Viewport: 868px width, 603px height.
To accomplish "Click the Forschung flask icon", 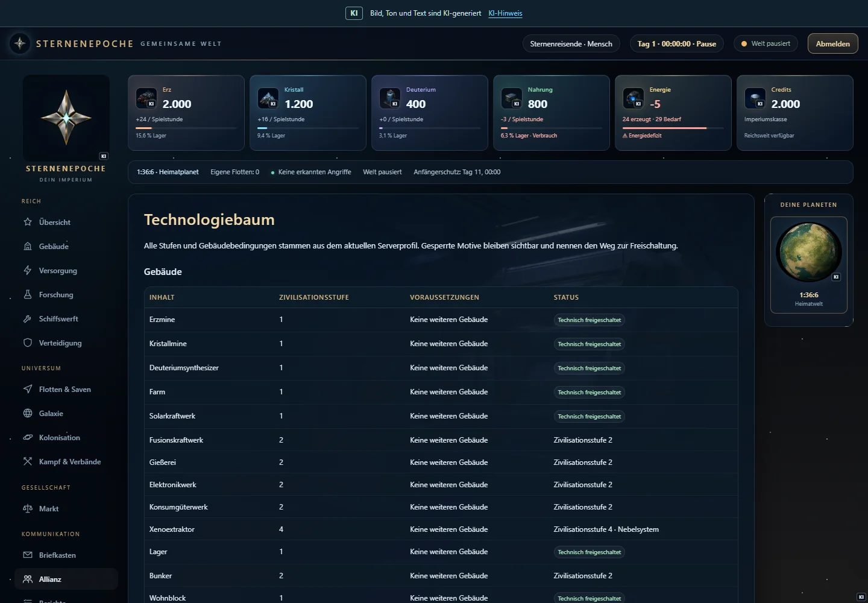I will [x=28, y=294].
